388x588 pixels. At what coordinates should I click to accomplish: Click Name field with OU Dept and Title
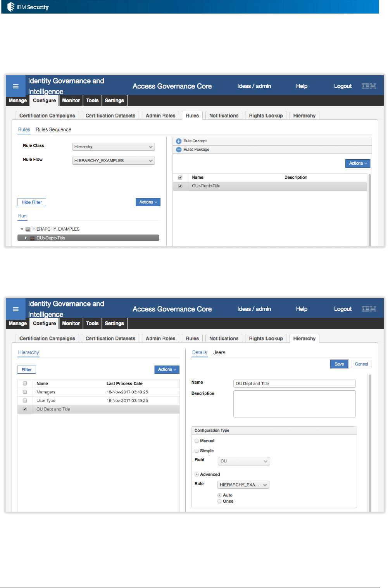[x=295, y=383]
